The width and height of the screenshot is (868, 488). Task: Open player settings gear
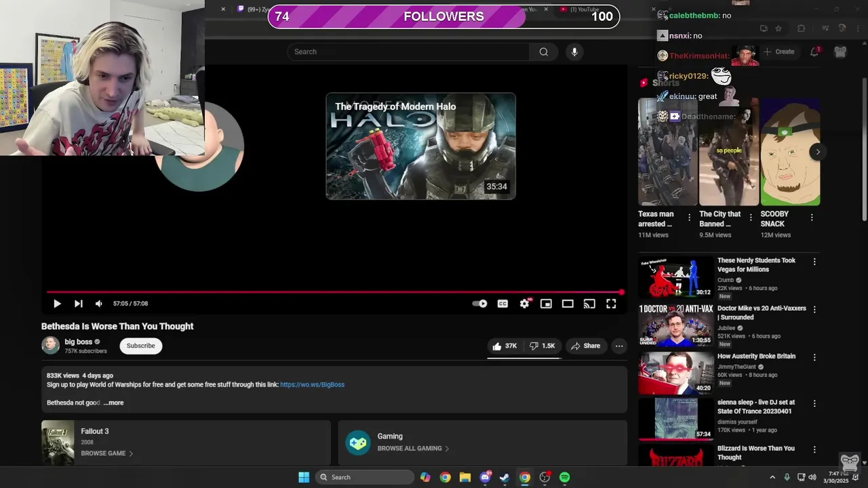[524, 304]
